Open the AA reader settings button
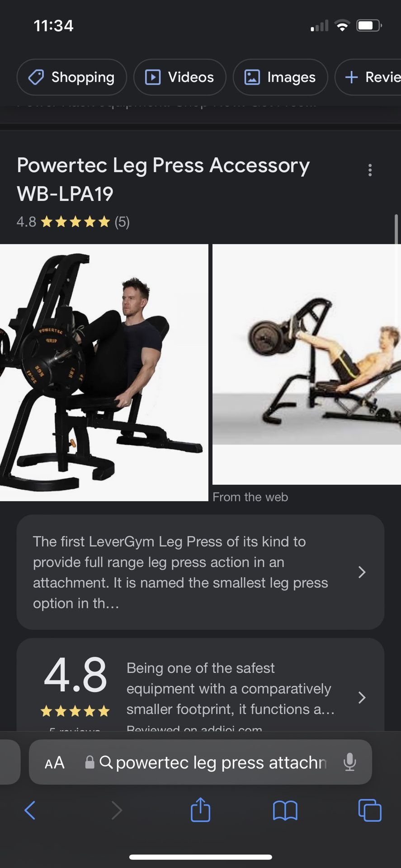Screen dimensions: 401x868 (55, 763)
